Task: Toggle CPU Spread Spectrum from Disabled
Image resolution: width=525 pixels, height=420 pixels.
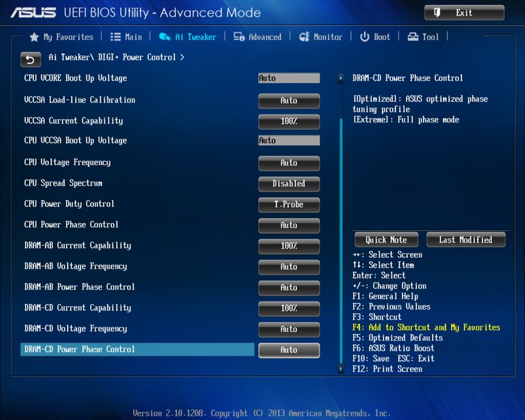Action: pyautogui.click(x=289, y=184)
